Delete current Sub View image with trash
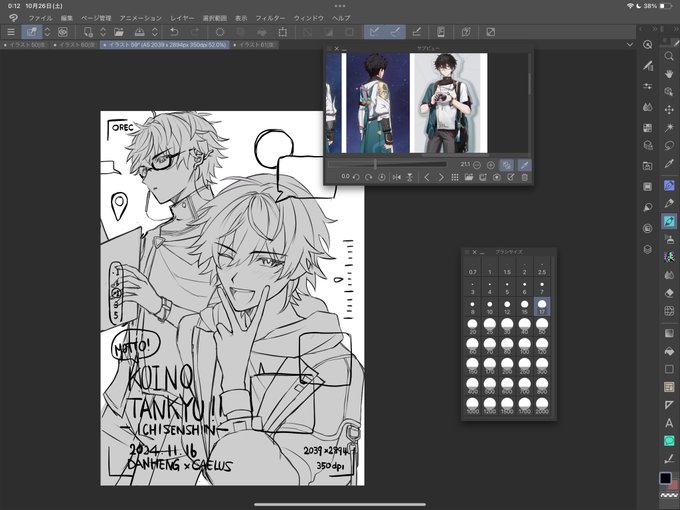Screen dimensions: 680x510 [525, 177]
